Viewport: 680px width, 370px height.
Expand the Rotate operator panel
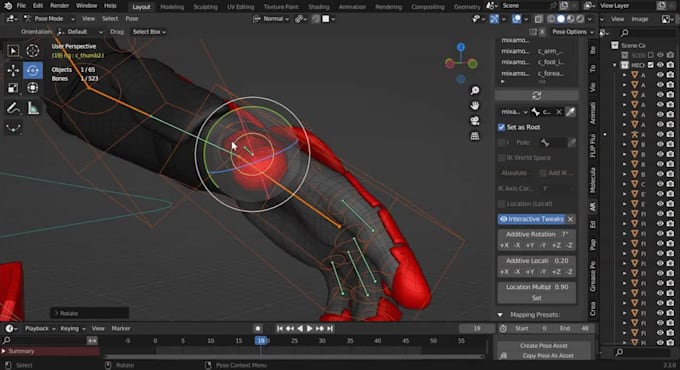(x=56, y=313)
